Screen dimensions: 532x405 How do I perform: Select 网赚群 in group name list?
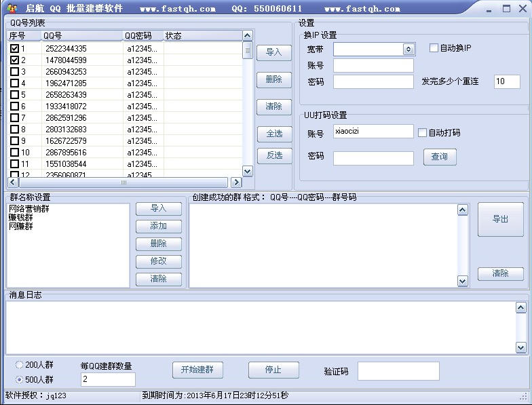[20, 227]
